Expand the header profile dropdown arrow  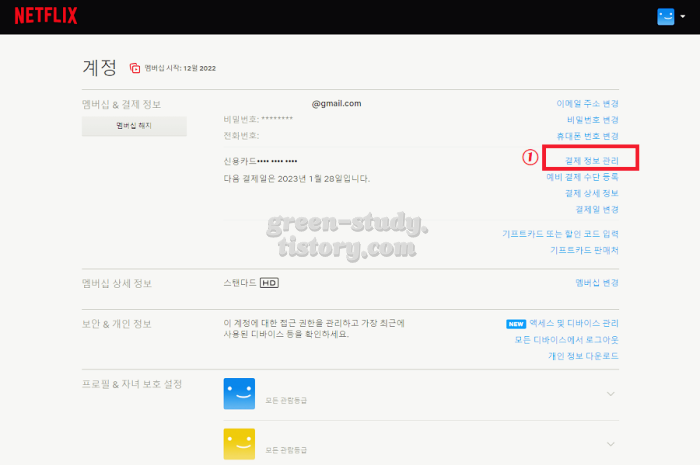click(683, 17)
